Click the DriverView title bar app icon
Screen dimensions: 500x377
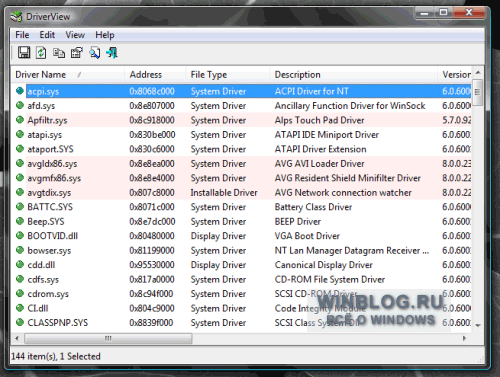[x=16, y=16]
